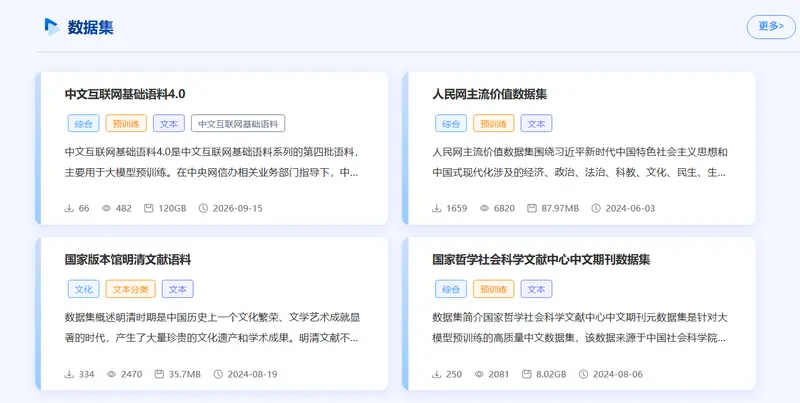Click the 2024-08-06 date value
The height and width of the screenshot is (403, 800).
[618, 374]
